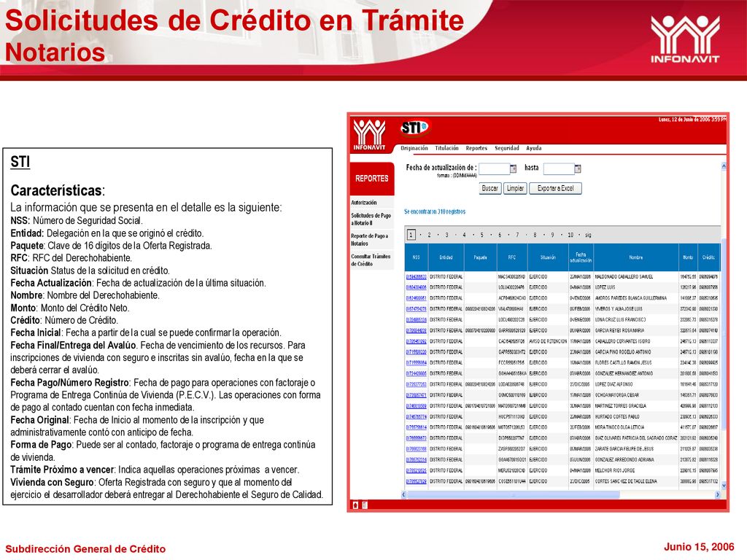This screenshot has height=560, width=747.
Task: Select the red REPORTES sidebar header
Action: click(371, 179)
